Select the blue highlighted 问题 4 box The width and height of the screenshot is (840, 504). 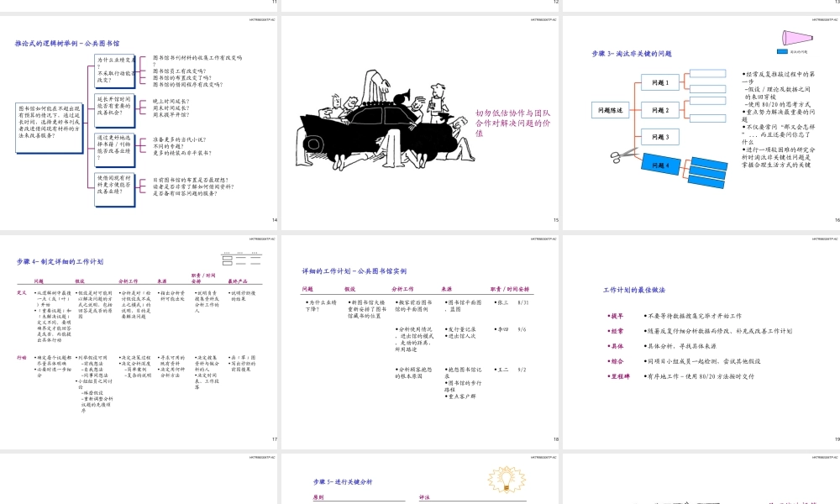(x=660, y=165)
